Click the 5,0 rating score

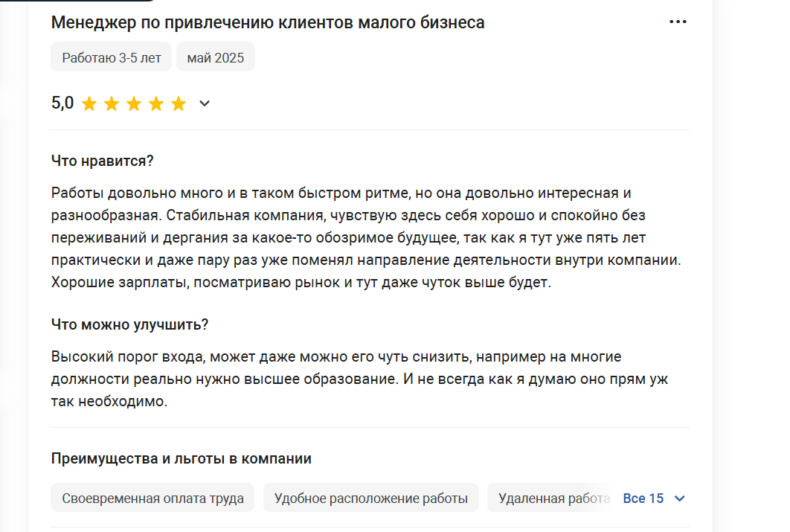(62, 103)
